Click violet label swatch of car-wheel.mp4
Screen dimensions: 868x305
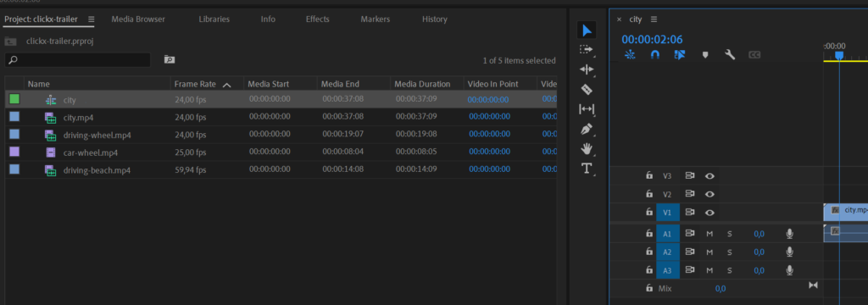[x=14, y=152]
